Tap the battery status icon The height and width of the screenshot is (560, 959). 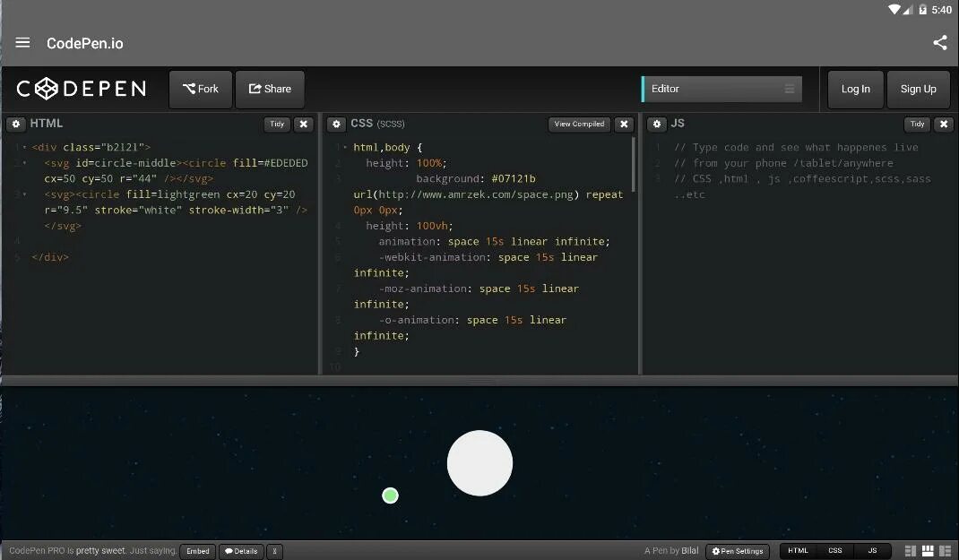(923, 10)
